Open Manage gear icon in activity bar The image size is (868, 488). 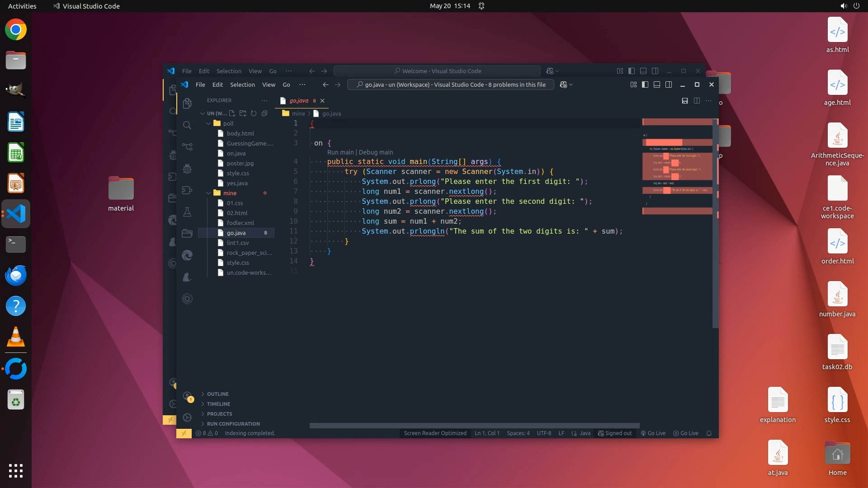(187, 417)
